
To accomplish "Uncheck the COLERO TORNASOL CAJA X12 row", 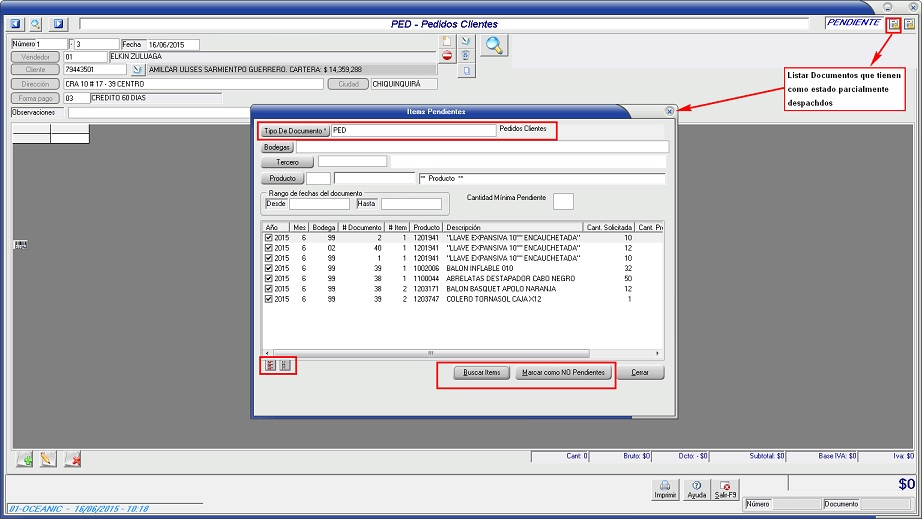I will point(268,299).
